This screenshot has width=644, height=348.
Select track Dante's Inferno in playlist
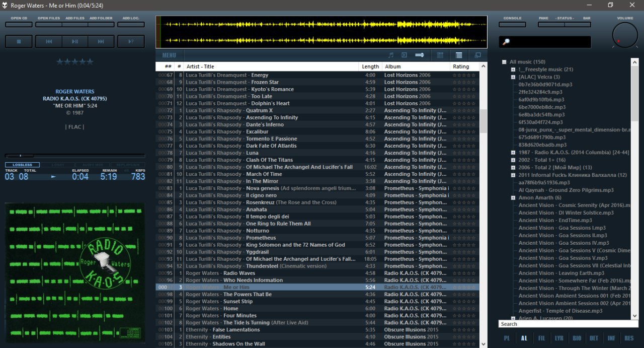pos(317,124)
